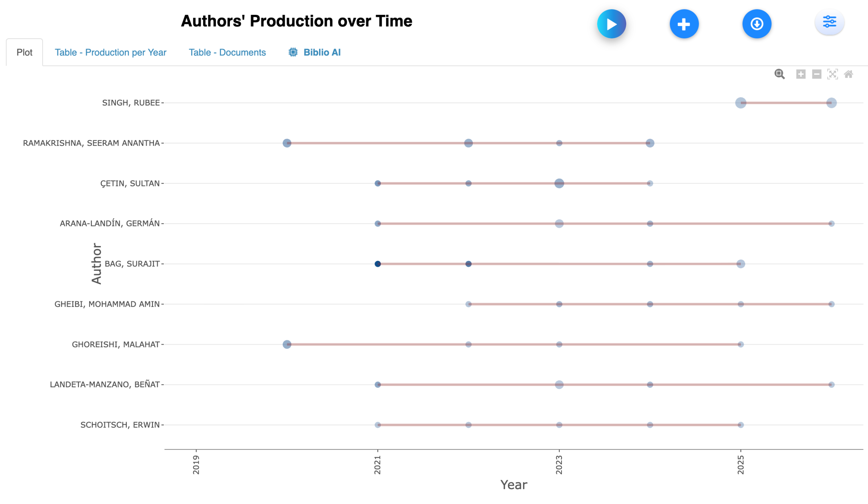Viewport: 868px width, 504px height.
Task: Open the Table - Documents tab
Action: point(227,52)
